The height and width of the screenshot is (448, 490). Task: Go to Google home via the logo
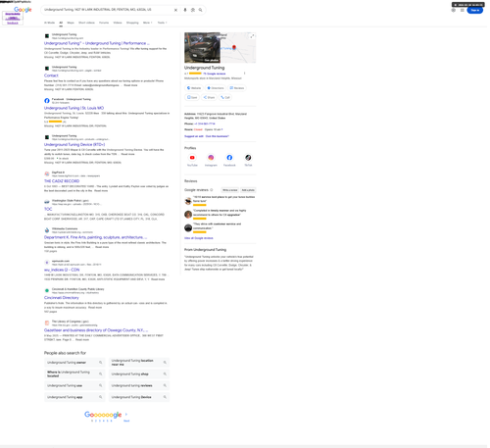tap(23, 10)
